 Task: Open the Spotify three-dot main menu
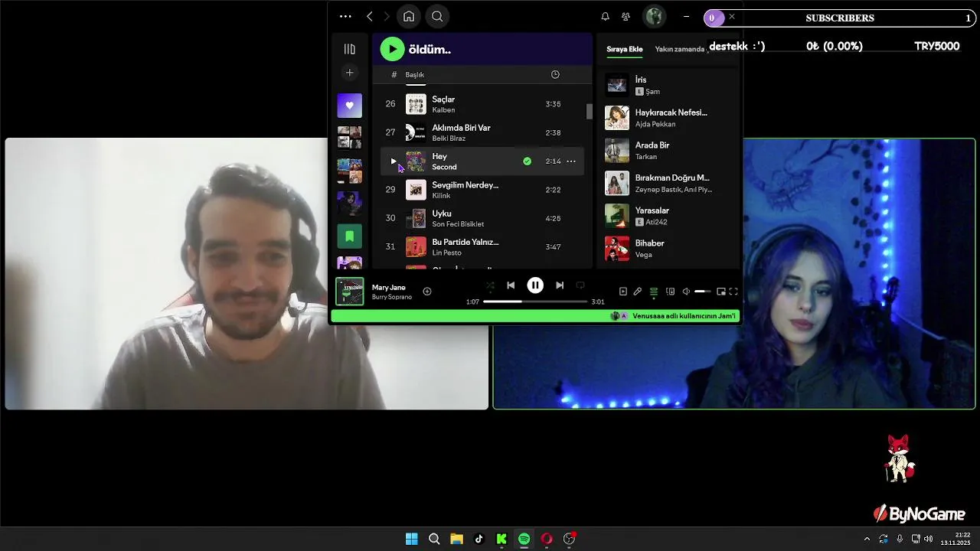pyautogui.click(x=345, y=16)
